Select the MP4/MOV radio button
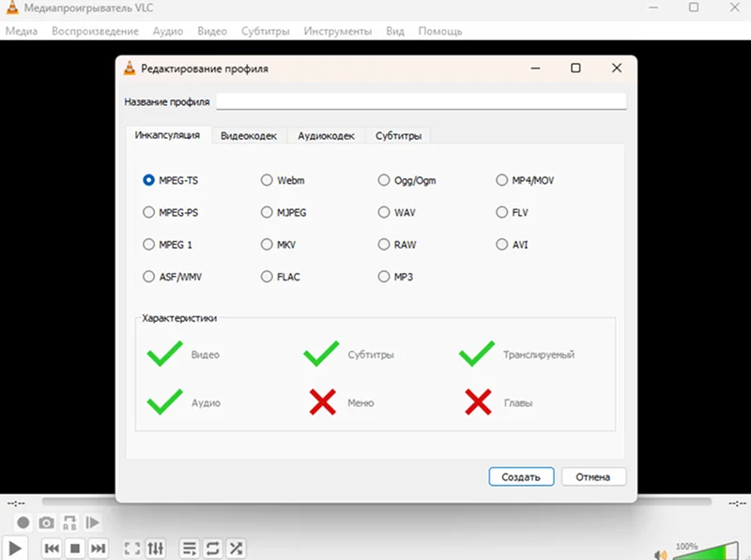 [501, 180]
